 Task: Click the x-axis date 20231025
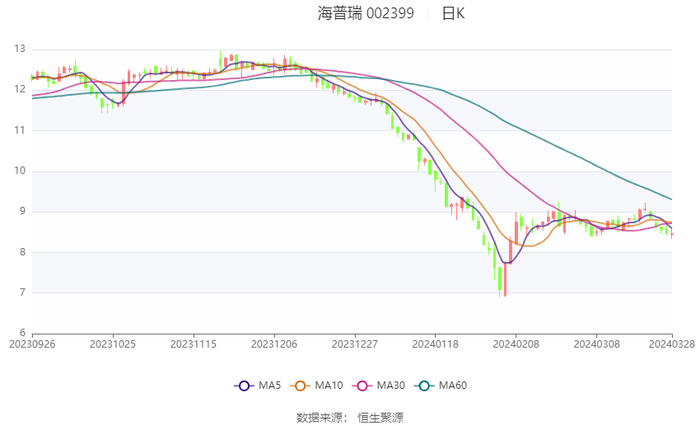click(112, 344)
